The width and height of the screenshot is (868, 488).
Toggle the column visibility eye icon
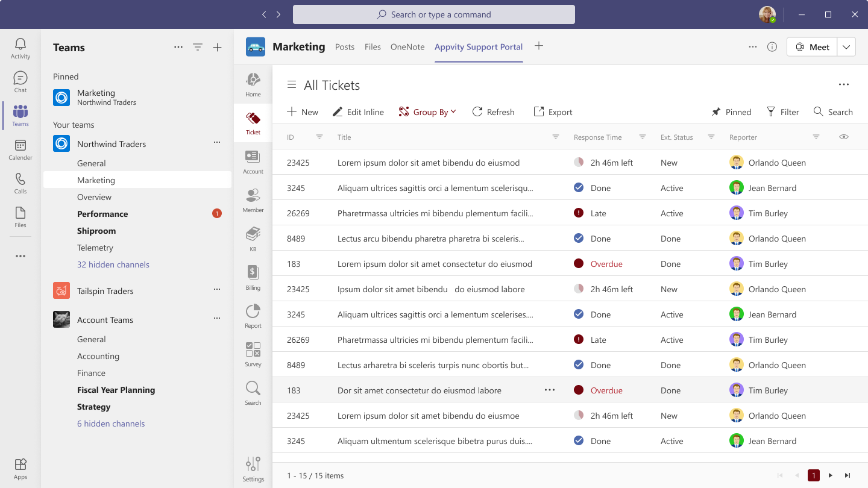pyautogui.click(x=844, y=137)
